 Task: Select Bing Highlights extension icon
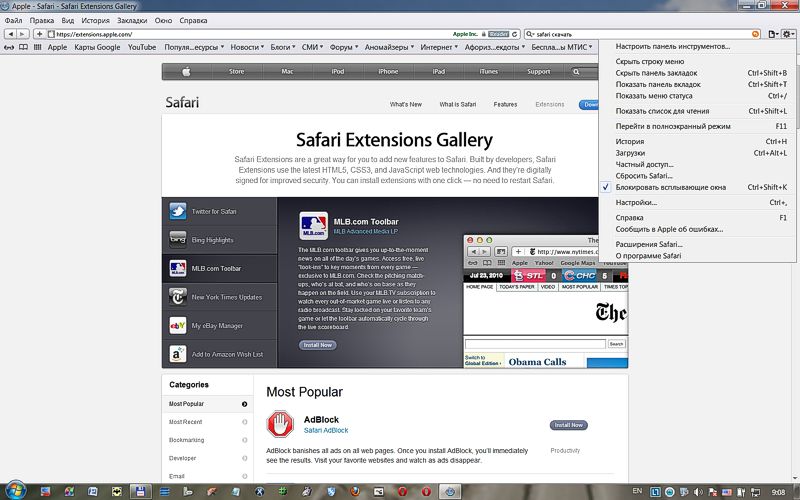pos(178,240)
